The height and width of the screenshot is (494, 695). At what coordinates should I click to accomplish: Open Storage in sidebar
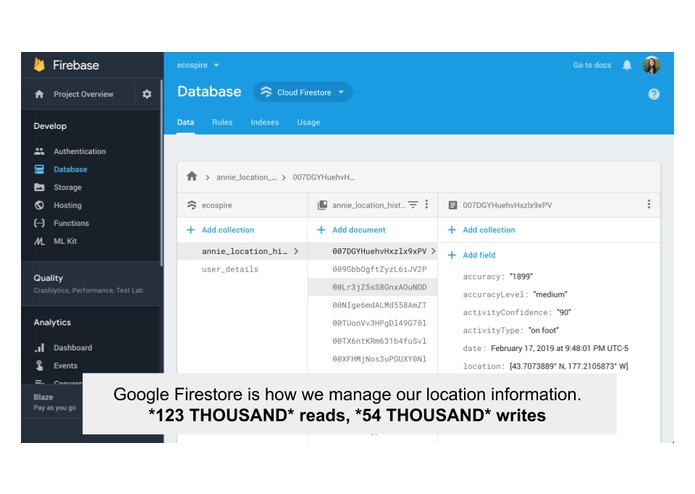[x=67, y=187]
